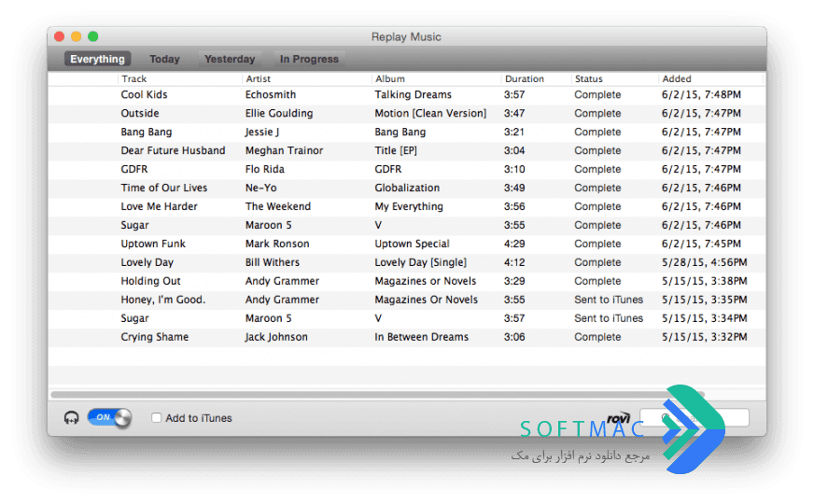Sort by the Track column header
Image resolution: width=814 pixels, height=504 pixels.
179,79
